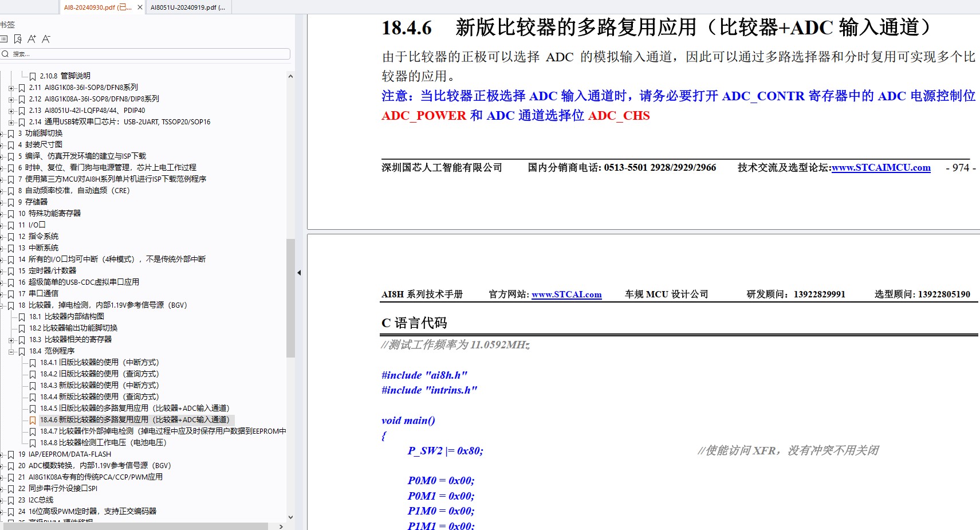980x530 pixels.
Task: Click bookmark icon of 18.4.8 比较器检测工作电压
Action: (x=33, y=443)
